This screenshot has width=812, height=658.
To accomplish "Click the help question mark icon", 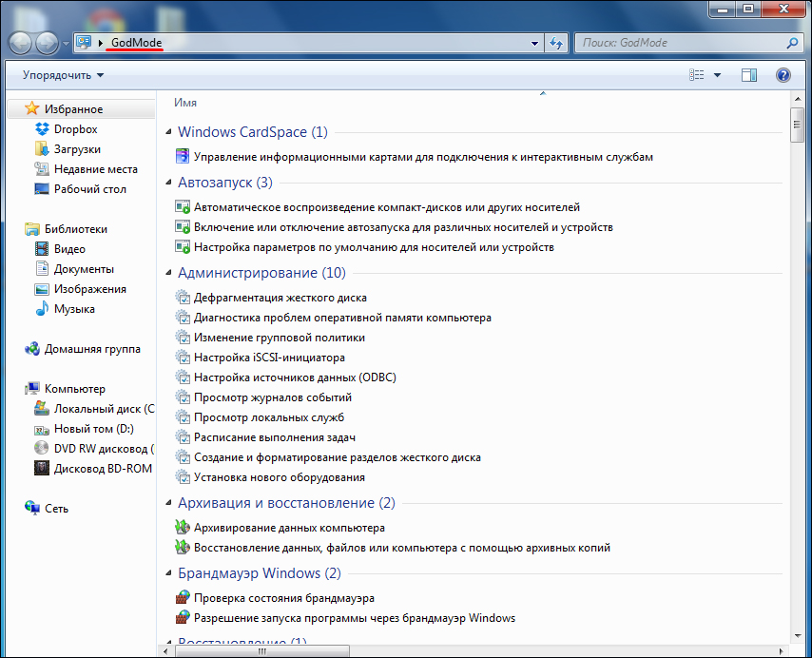I will coord(783,75).
